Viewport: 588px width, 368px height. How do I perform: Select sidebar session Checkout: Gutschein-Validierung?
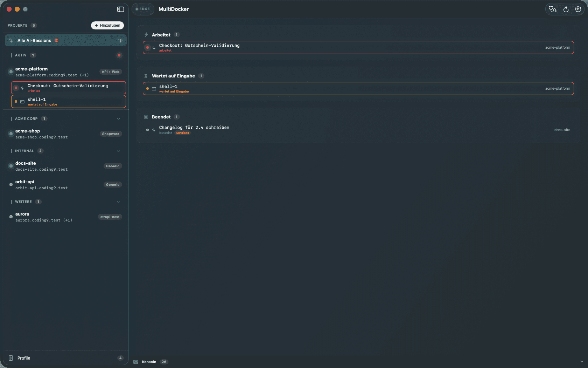click(x=69, y=88)
